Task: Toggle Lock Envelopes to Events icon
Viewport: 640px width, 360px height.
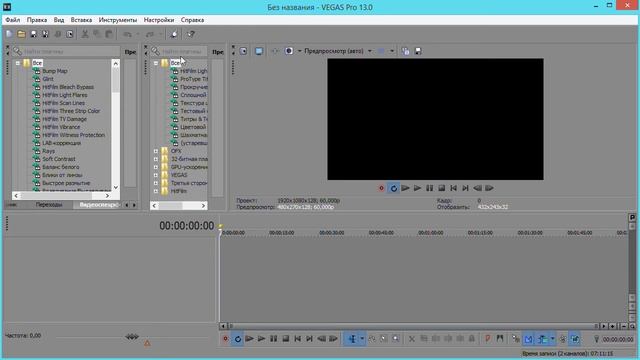Action: click(x=563, y=339)
